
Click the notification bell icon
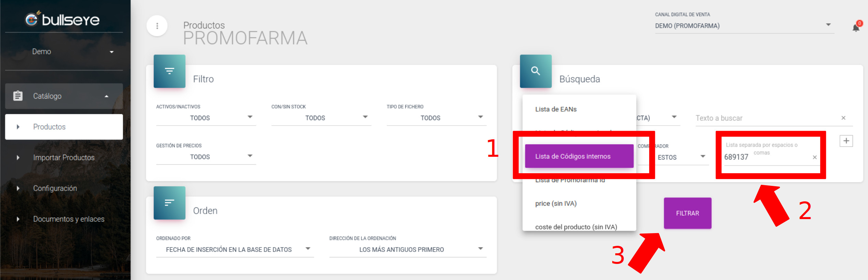click(x=856, y=28)
